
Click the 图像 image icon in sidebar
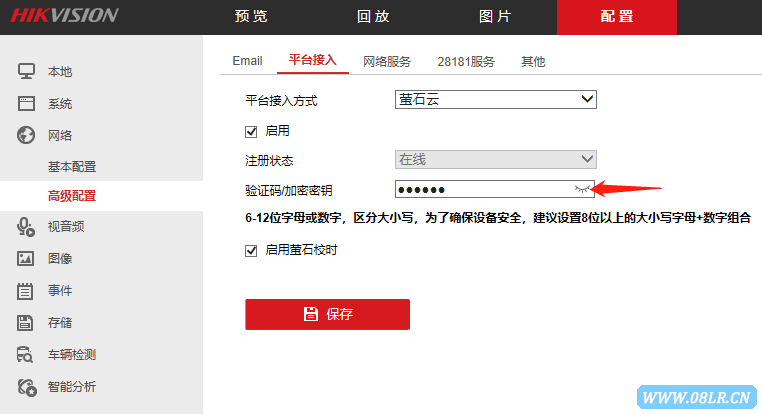pos(27,259)
